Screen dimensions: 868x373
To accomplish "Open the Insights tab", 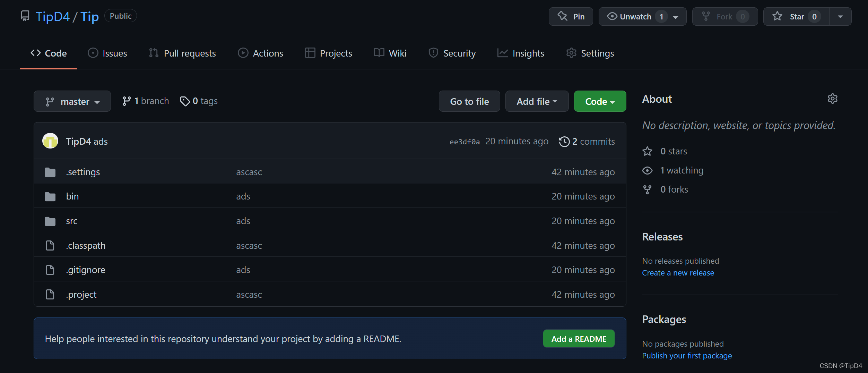I will click(x=521, y=53).
